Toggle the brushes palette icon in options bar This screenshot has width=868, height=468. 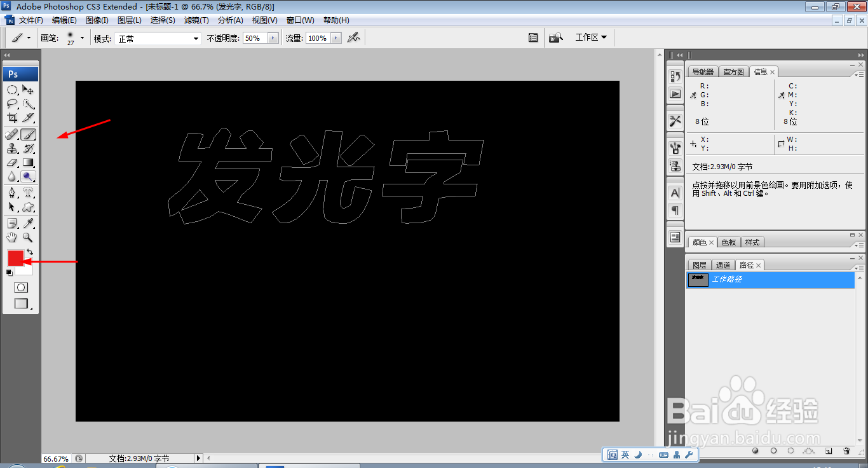coord(532,38)
